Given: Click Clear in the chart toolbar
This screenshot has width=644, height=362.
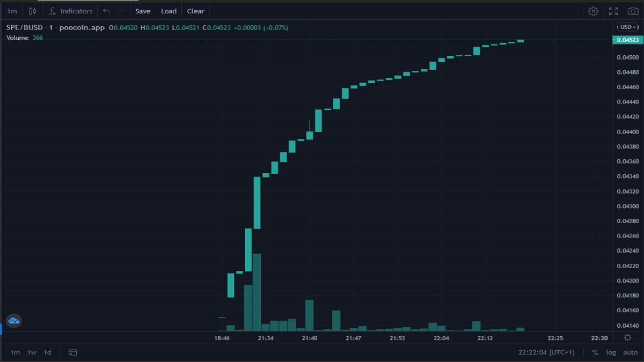Looking at the screenshot, I should (x=195, y=11).
